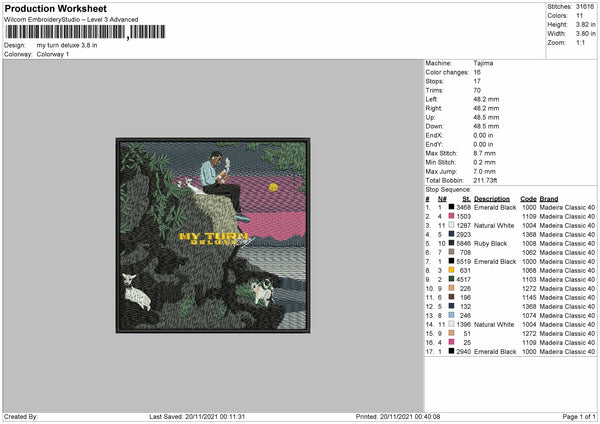
Task: Click the dark green swatch beside 4517 stitches
Action: pyautogui.click(x=452, y=279)
